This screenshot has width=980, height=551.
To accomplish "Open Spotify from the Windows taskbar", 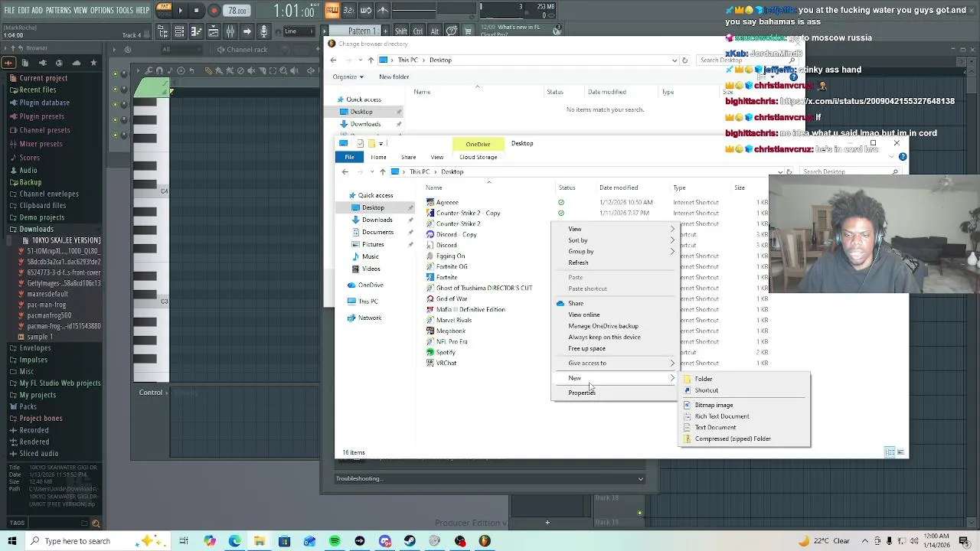I will (335, 541).
